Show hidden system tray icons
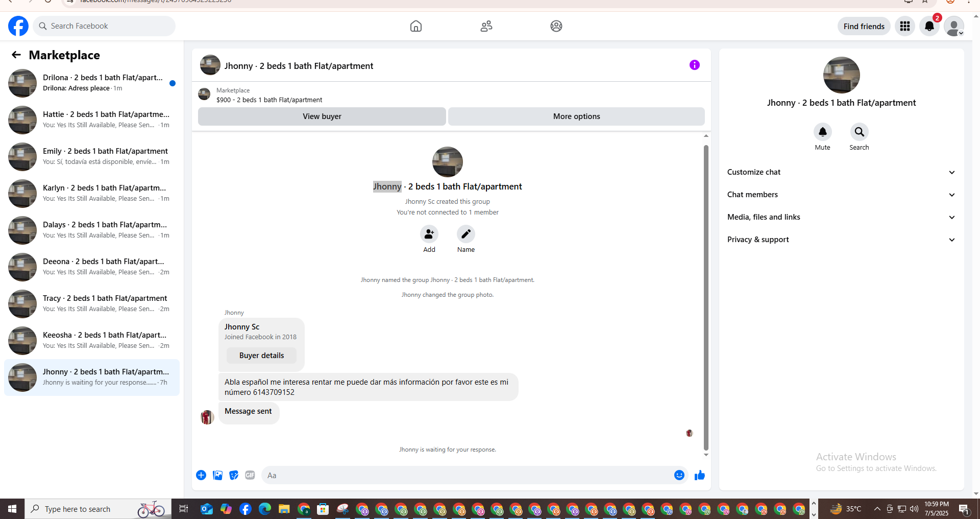The width and height of the screenshot is (980, 519). [877, 509]
